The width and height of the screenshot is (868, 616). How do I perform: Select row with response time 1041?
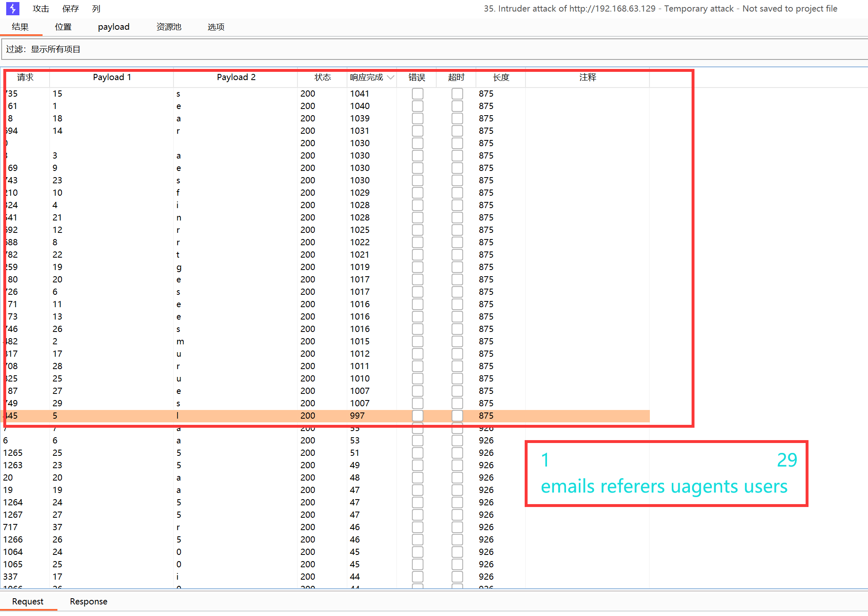pos(326,94)
